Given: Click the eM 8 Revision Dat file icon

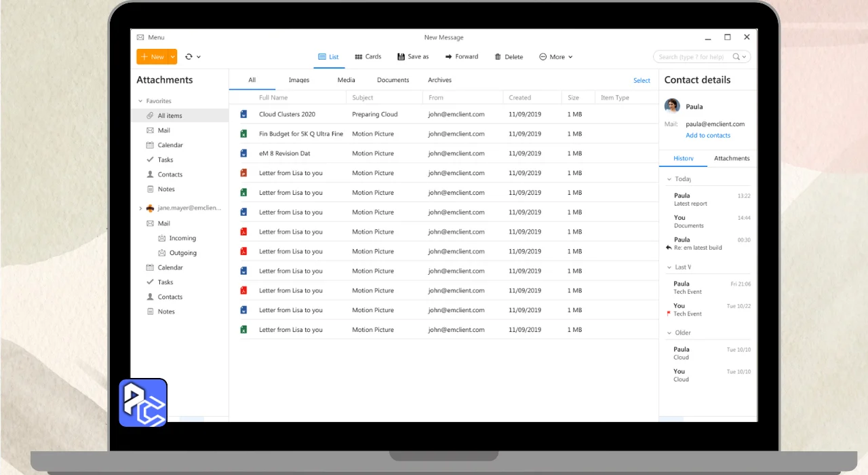Looking at the screenshot, I should click(243, 153).
